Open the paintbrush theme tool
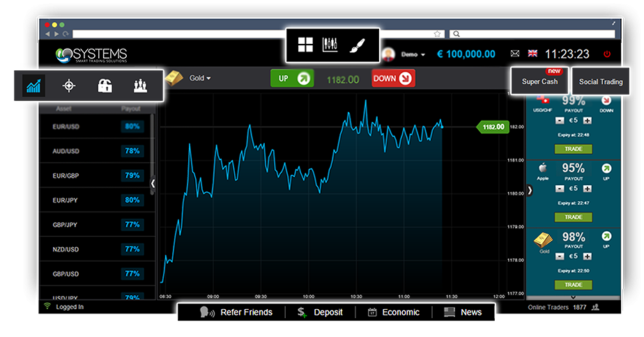Screen dimensions: 644x337 tap(356, 45)
